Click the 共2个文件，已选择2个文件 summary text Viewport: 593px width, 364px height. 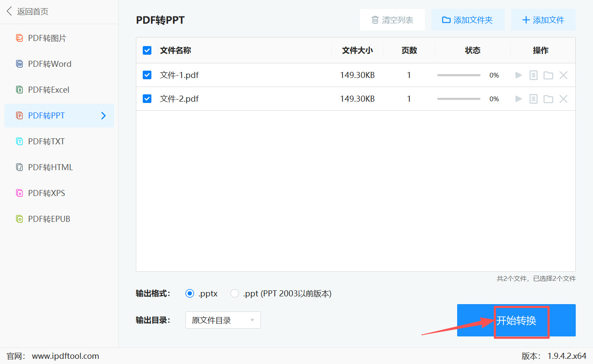[x=536, y=279]
